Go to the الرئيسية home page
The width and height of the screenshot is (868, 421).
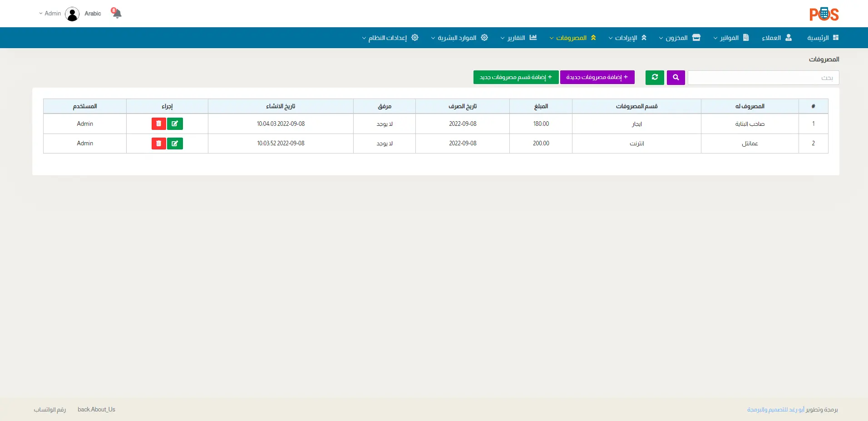pos(822,38)
